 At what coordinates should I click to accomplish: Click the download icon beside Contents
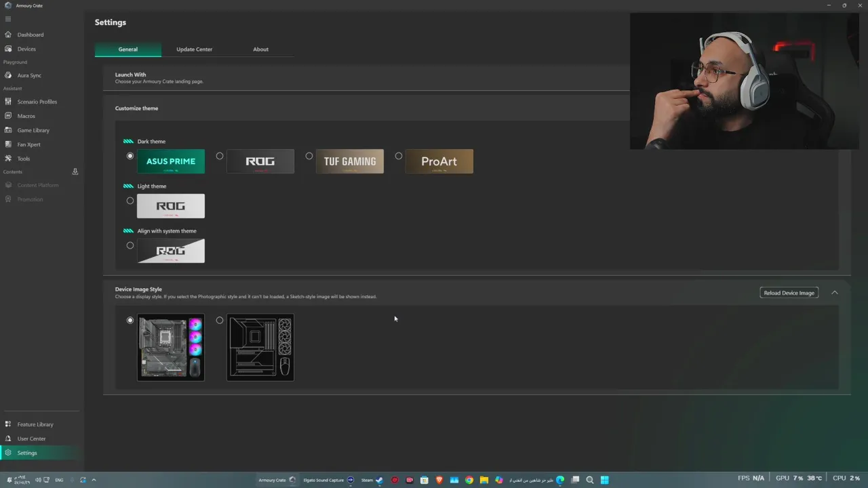click(75, 171)
